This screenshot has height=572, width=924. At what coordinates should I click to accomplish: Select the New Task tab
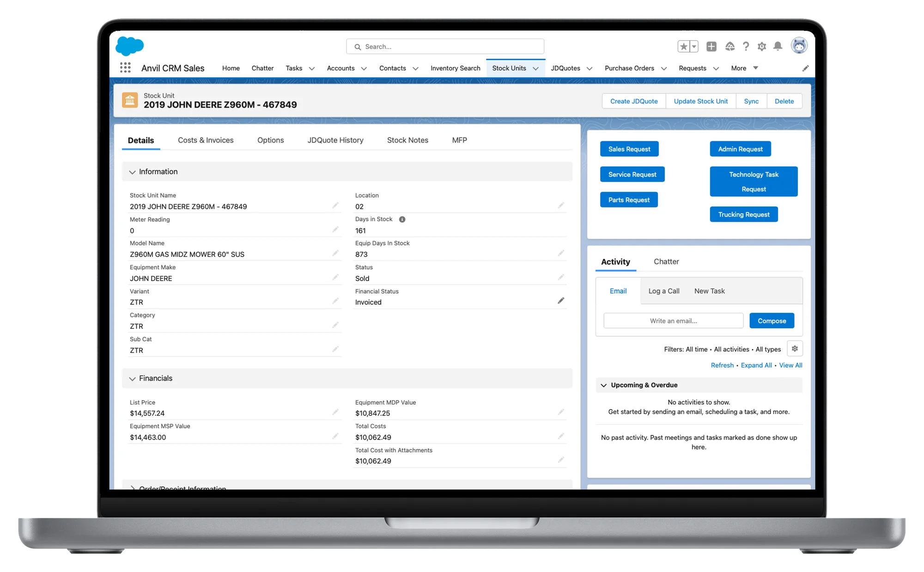click(709, 291)
